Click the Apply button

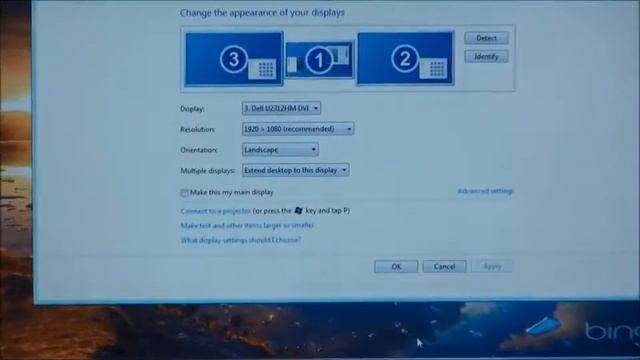coord(492,267)
